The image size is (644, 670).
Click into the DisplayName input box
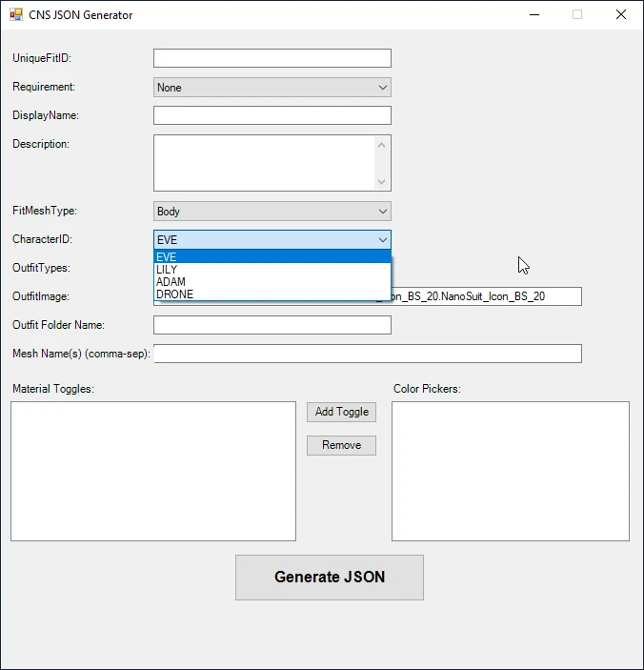coord(272,115)
